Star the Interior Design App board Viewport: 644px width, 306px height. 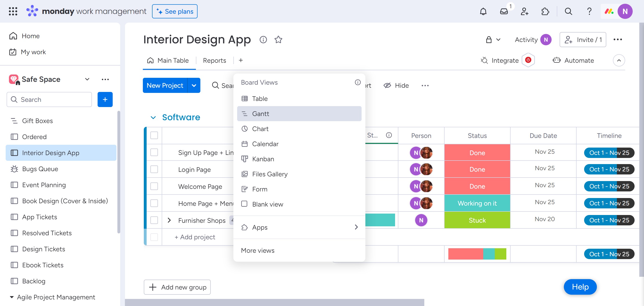[x=278, y=40]
